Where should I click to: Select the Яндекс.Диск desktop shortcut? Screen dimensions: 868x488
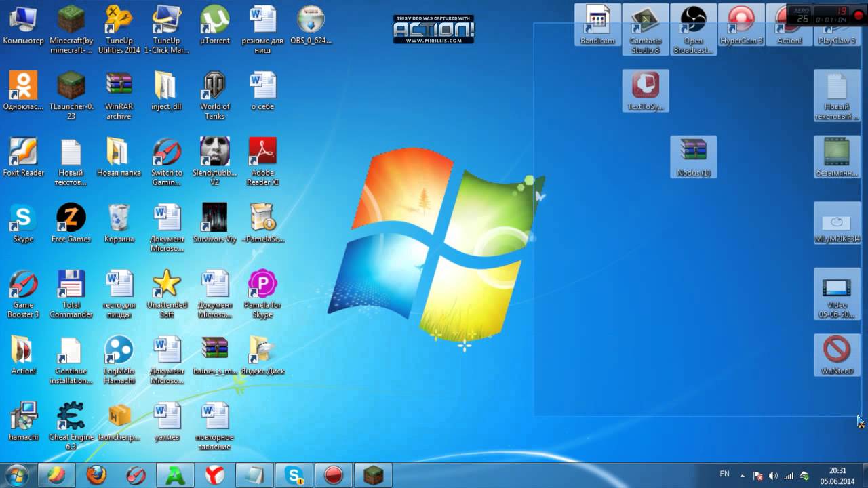pyautogui.click(x=262, y=357)
